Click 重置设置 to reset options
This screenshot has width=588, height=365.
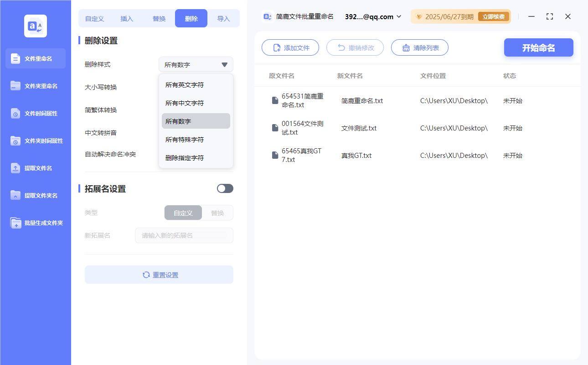159,275
